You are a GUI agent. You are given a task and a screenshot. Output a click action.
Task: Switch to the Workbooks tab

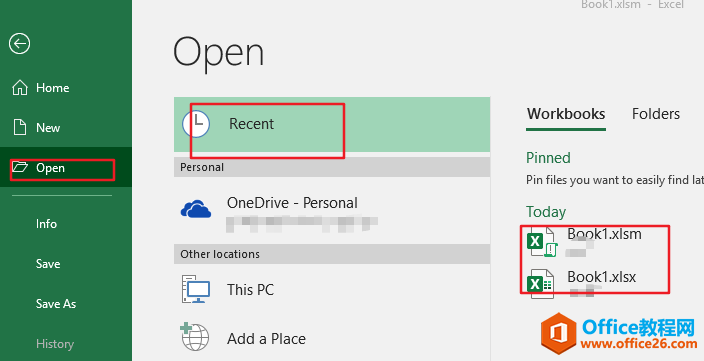tap(566, 114)
